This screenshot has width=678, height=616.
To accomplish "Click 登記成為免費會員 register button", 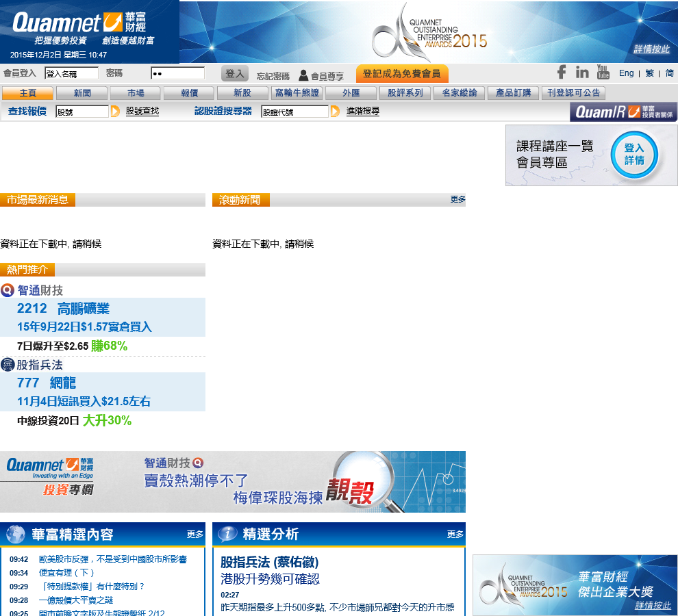I will pyautogui.click(x=402, y=73).
